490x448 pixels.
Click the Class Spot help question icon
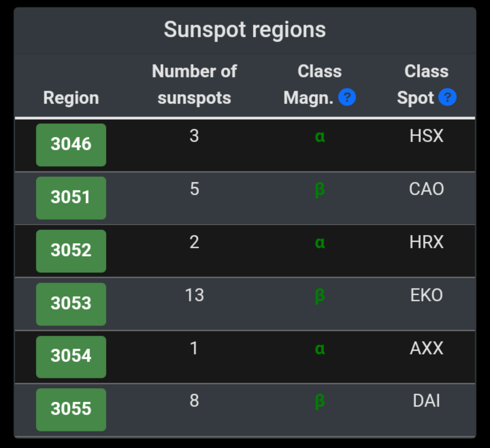[x=447, y=97]
